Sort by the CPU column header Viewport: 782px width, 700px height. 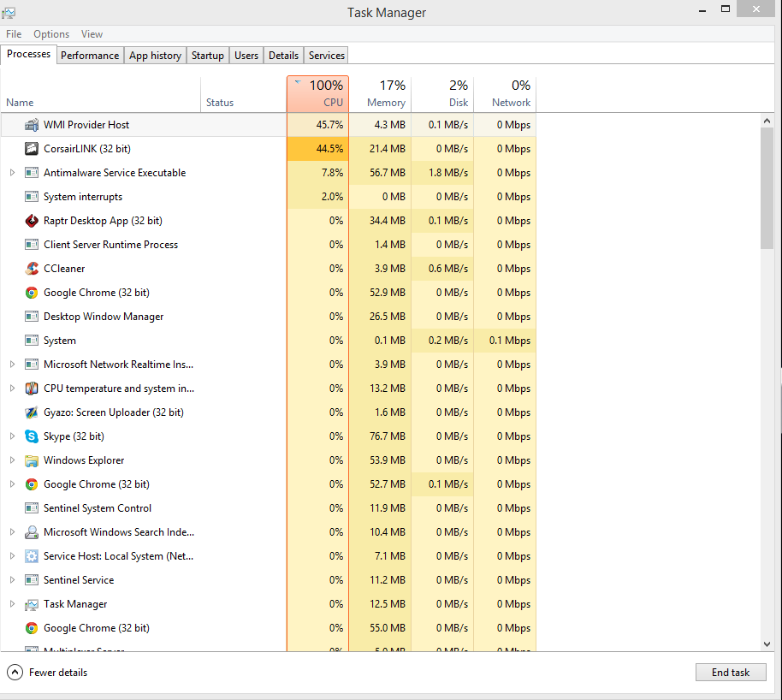point(317,94)
